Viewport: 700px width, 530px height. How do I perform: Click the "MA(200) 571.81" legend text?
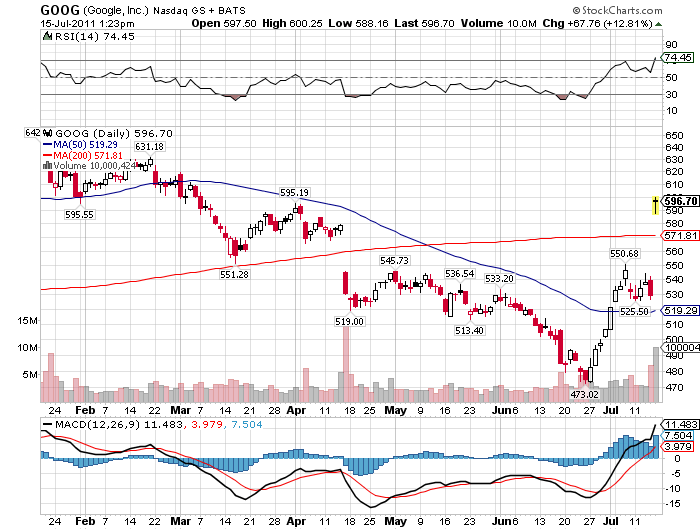pyautogui.click(x=88, y=155)
